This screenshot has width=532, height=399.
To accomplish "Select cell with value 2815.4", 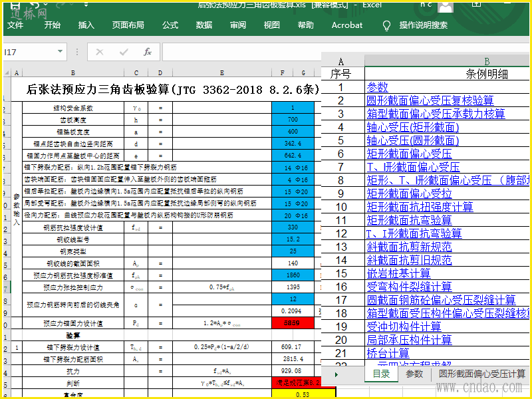I will [293, 359].
